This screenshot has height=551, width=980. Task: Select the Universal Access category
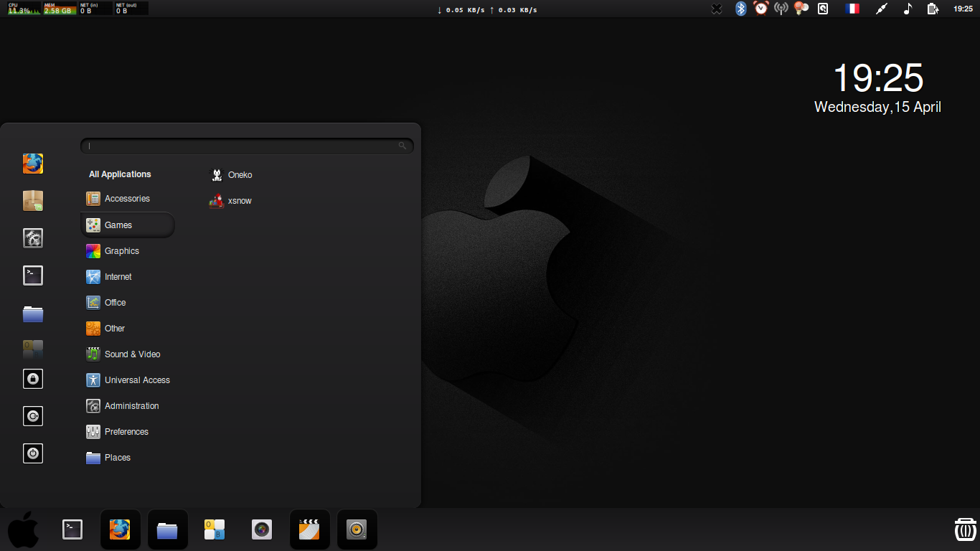pos(128,380)
